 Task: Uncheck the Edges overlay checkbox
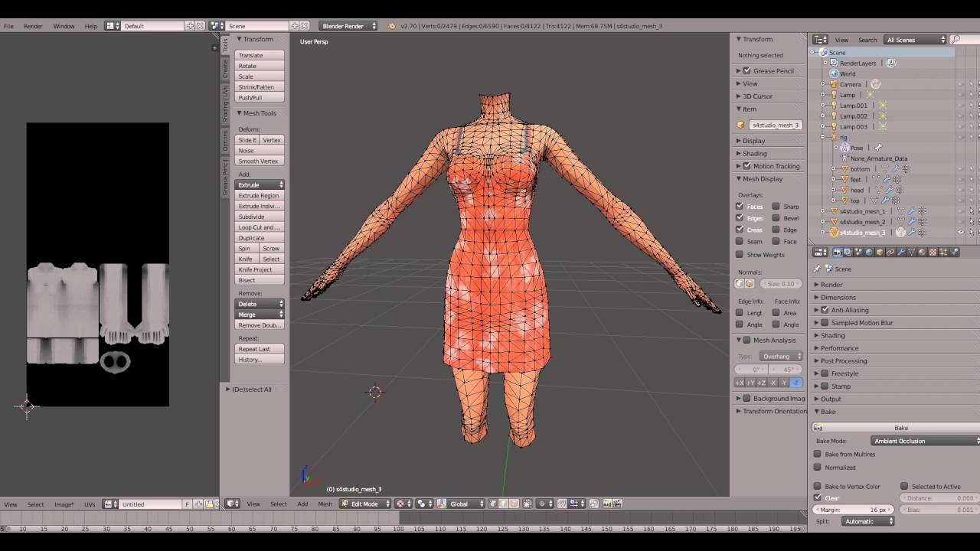tap(740, 218)
